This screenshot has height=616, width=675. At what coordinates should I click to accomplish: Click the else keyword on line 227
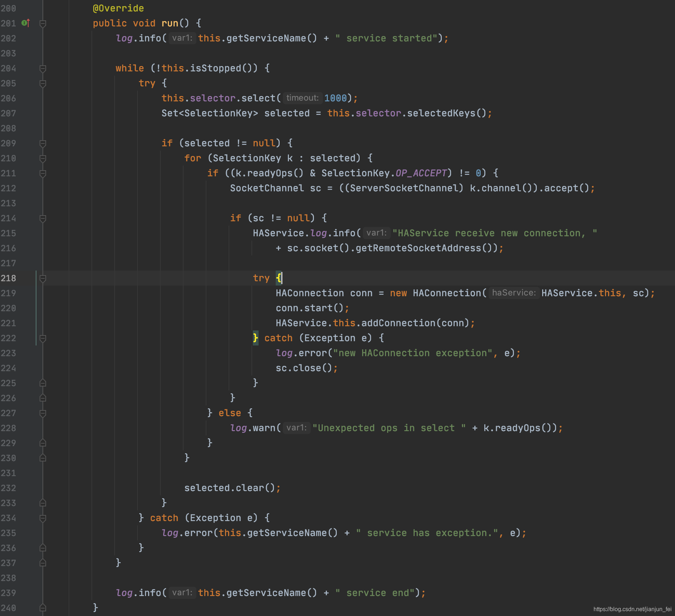[230, 413]
